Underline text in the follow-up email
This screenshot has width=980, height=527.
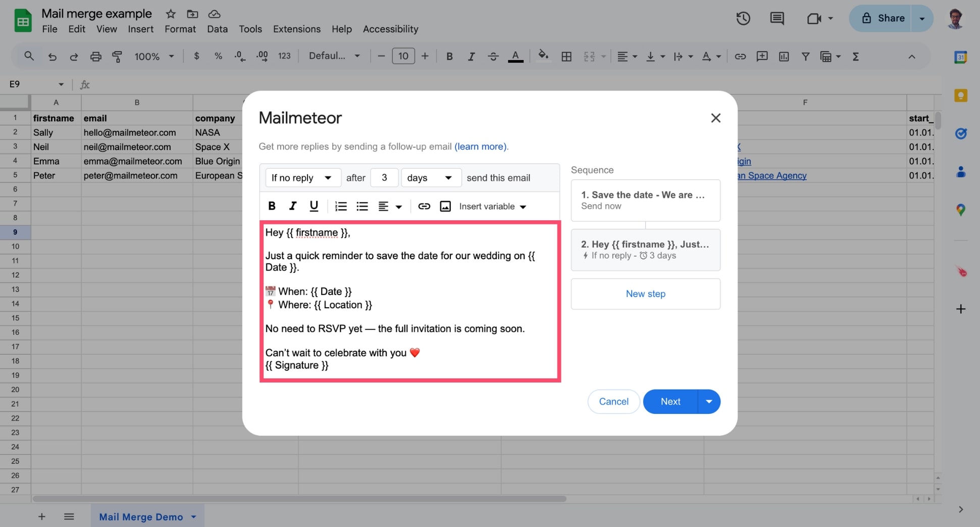pyautogui.click(x=314, y=206)
